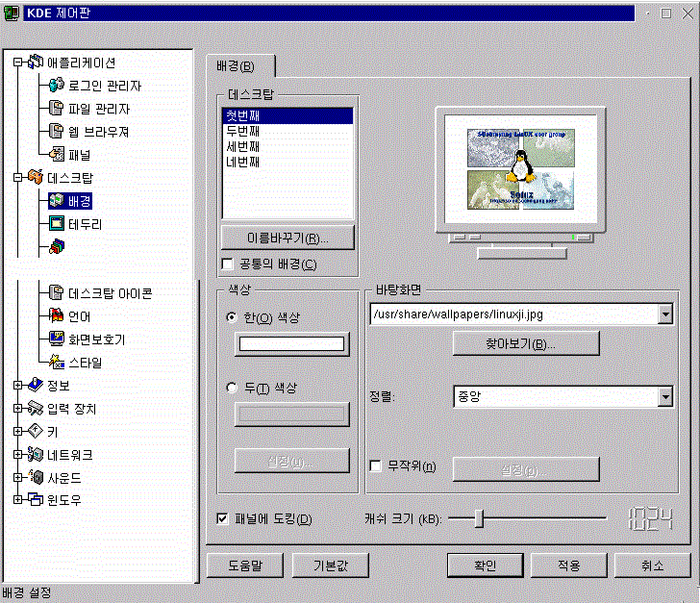
Task: Enable the 공통의 배경 checkbox
Action: [228, 264]
